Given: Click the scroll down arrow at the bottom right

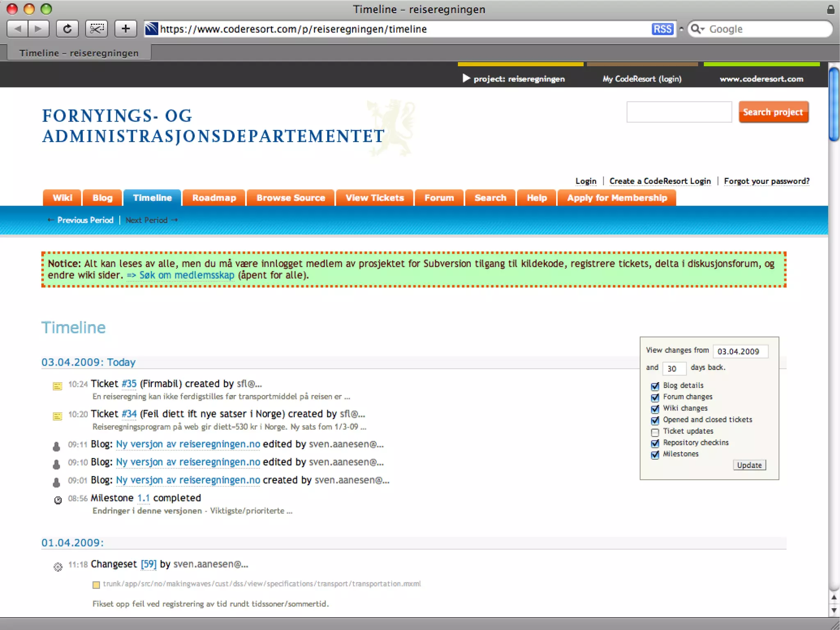Looking at the screenshot, I should (x=834, y=610).
